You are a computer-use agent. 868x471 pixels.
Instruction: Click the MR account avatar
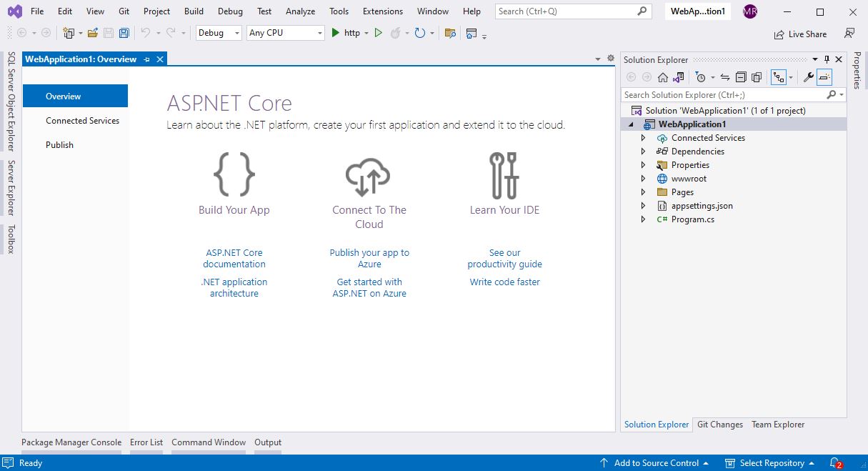pos(749,11)
